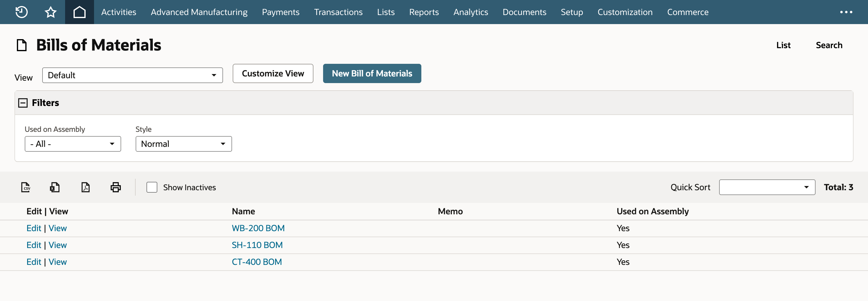
Task: Open the Style dropdown showing Normal
Action: pyautogui.click(x=184, y=144)
